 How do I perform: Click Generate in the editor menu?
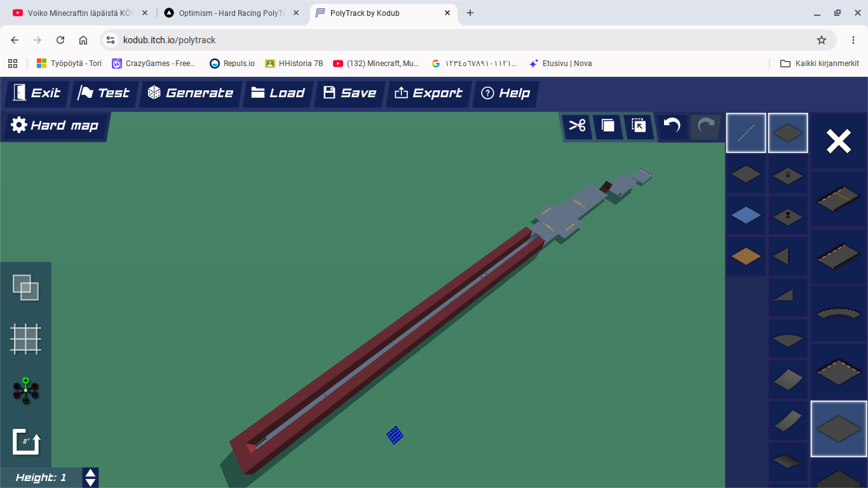click(190, 93)
